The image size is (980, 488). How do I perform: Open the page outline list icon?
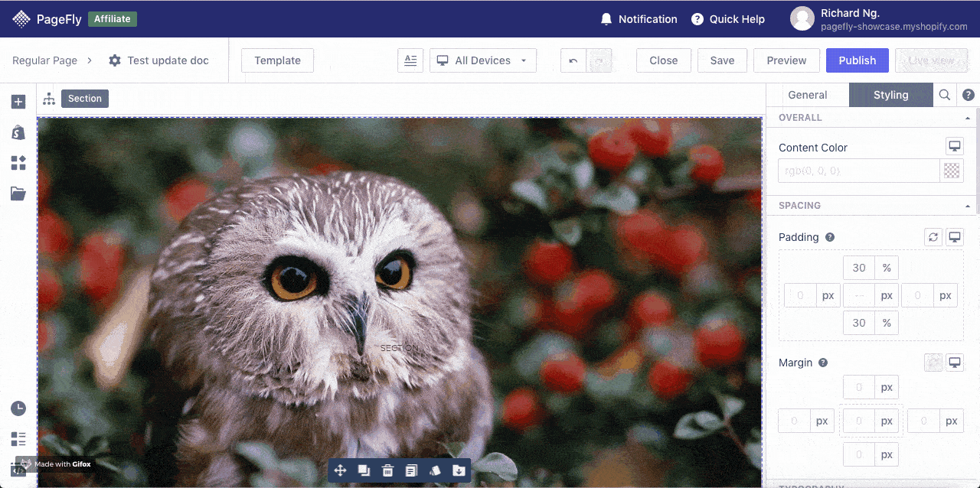tap(18, 439)
